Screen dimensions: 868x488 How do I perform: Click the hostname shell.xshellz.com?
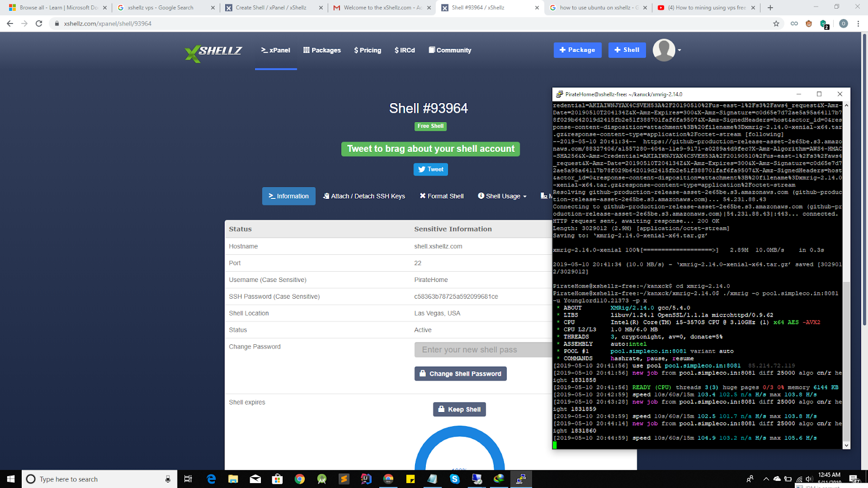point(438,246)
